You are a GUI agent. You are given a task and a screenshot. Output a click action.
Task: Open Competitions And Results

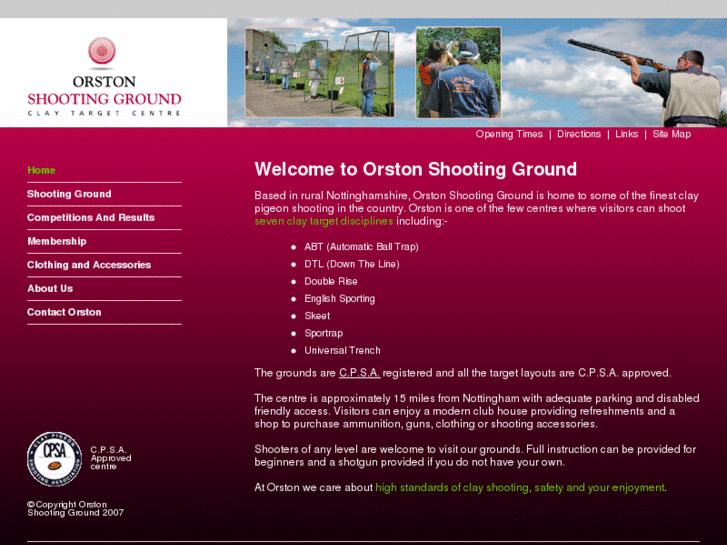tap(91, 218)
